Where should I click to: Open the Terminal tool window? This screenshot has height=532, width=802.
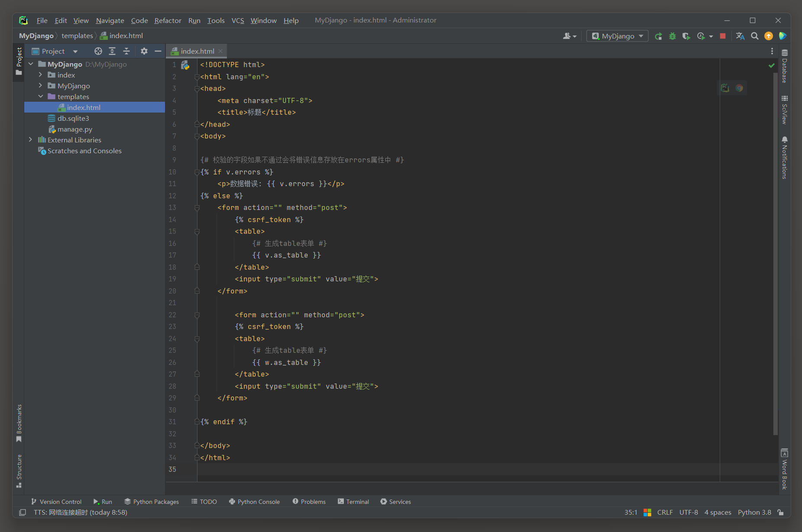[x=353, y=502]
